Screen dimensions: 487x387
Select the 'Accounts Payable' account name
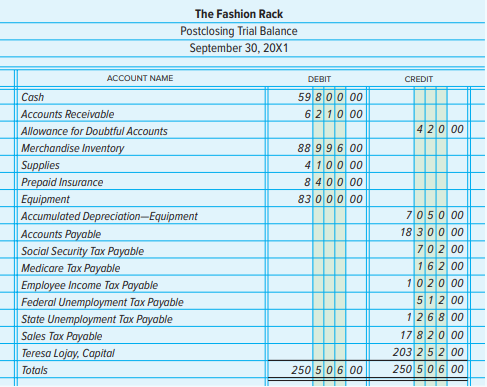tap(61, 234)
